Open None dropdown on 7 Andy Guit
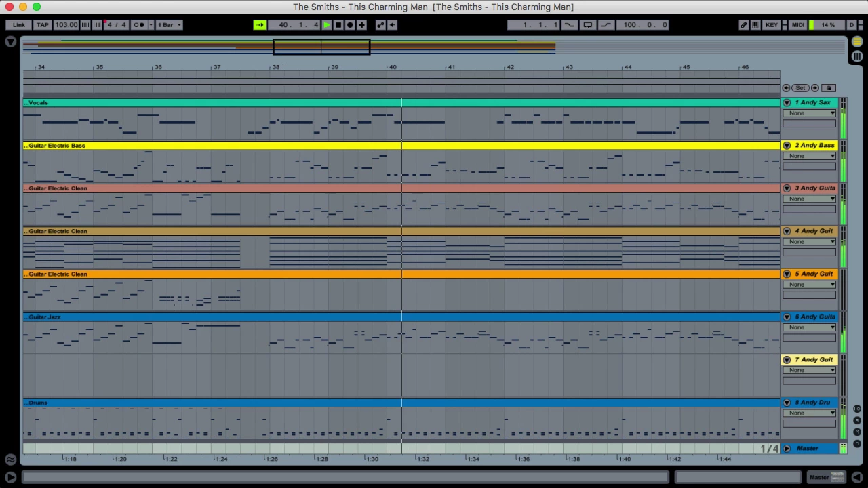868x488 pixels. (809, 370)
